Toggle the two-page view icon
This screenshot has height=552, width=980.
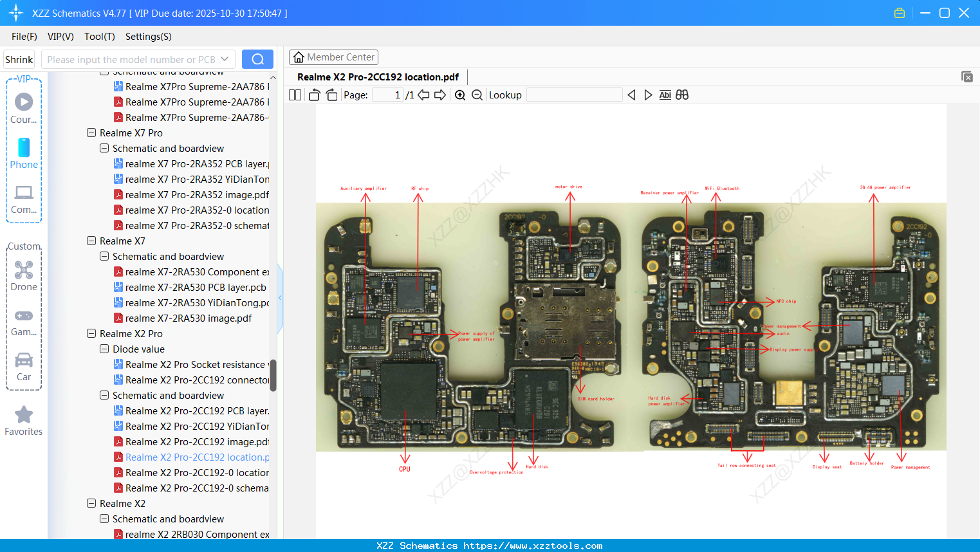click(x=295, y=95)
